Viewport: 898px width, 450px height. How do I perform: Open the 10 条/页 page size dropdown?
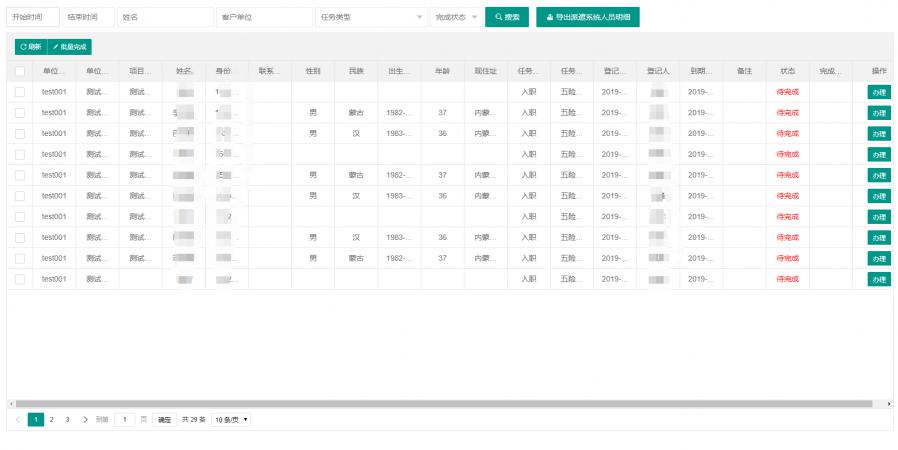231,419
